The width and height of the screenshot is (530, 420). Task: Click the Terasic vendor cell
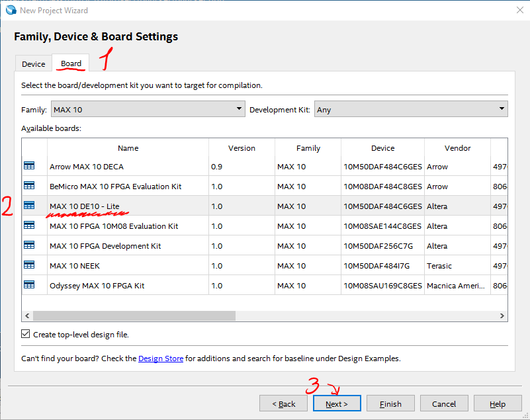tap(458, 266)
